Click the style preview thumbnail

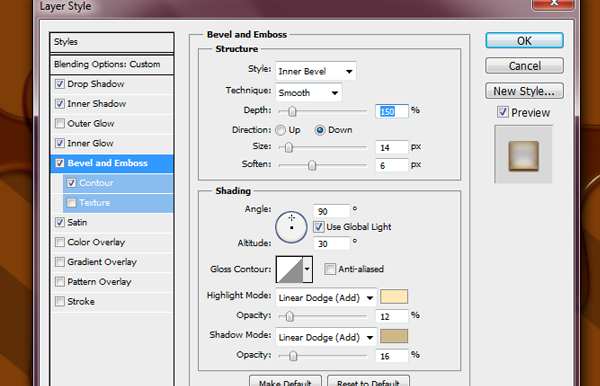point(523,155)
